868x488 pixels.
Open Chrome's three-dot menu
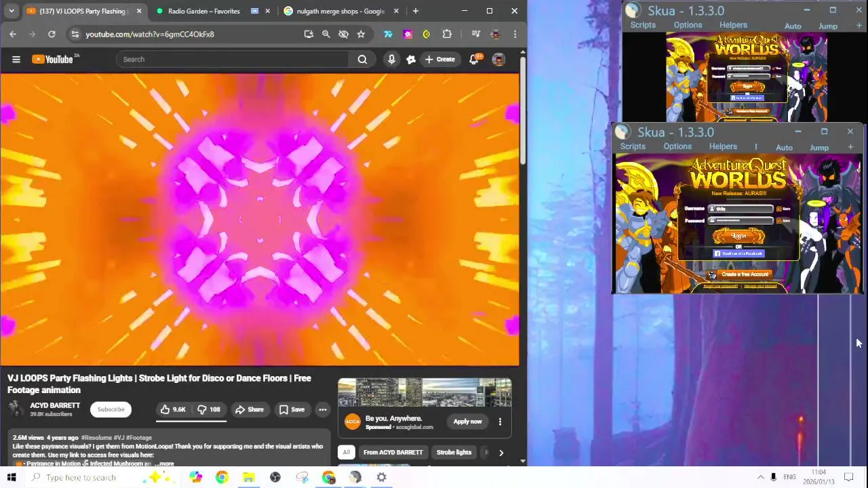[515, 34]
